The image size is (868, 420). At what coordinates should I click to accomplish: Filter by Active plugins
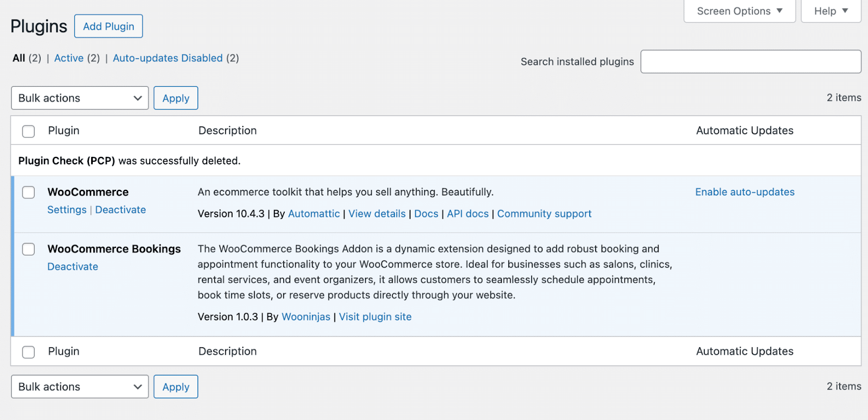pos(69,58)
